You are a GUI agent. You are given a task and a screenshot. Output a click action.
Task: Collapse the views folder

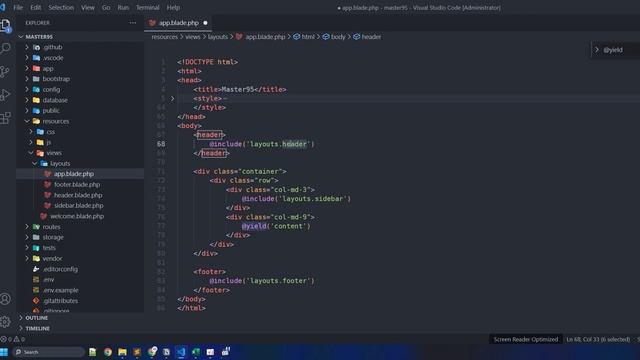coord(31,153)
